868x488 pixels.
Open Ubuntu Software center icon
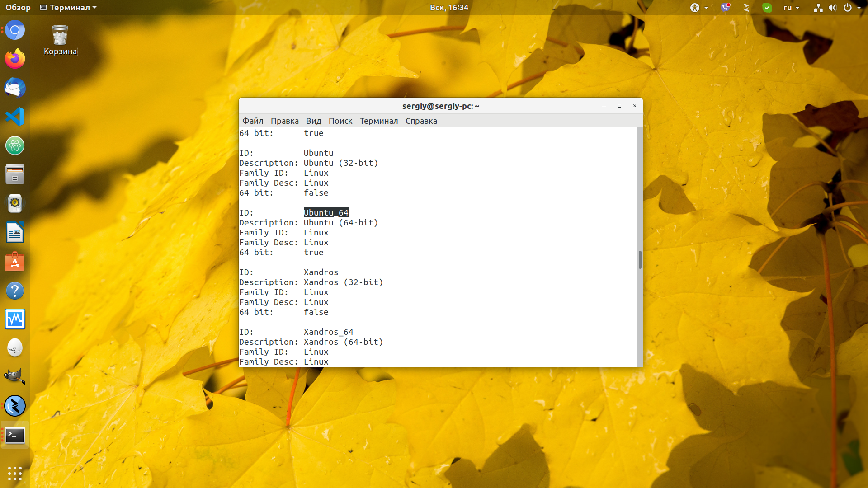pos(15,262)
